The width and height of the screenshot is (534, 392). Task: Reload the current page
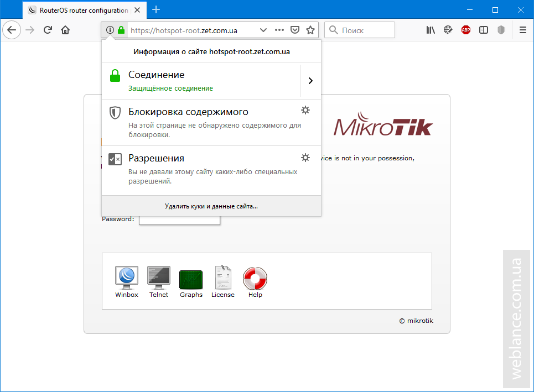pyautogui.click(x=48, y=30)
